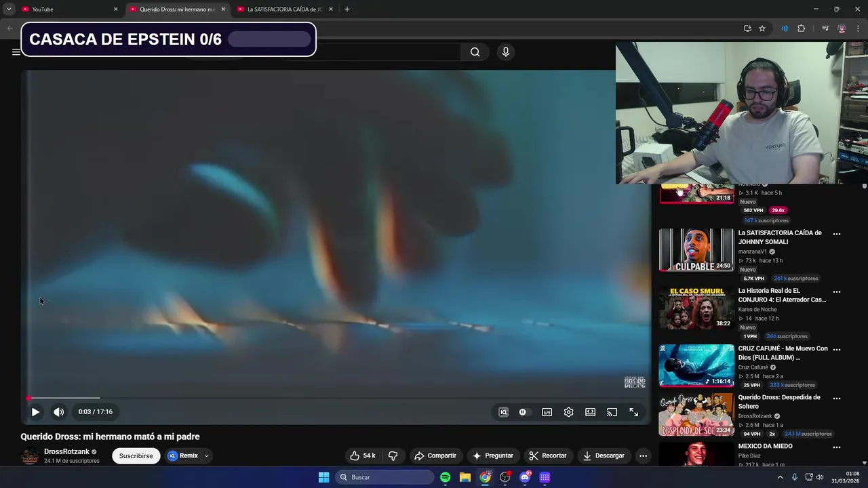Open the tab search dropdown arrow
The width and height of the screenshot is (868, 488).
click(x=9, y=9)
